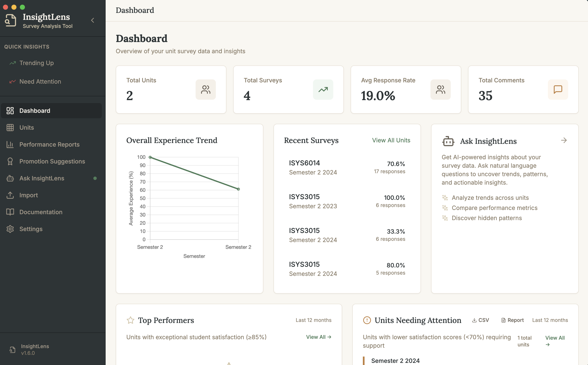Click the InsightLens logo icon
The width and height of the screenshot is (588, 365).
coord(10,20)
